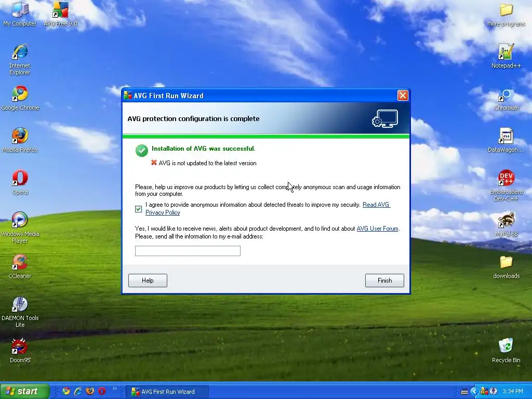This screenshot has width=532, height=399.
Task: Click the taskbar clock showing 3:34 PM
Action: tap(513, 392)
